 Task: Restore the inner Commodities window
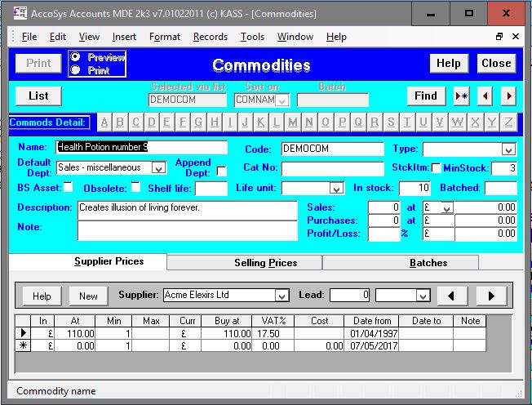499,36
